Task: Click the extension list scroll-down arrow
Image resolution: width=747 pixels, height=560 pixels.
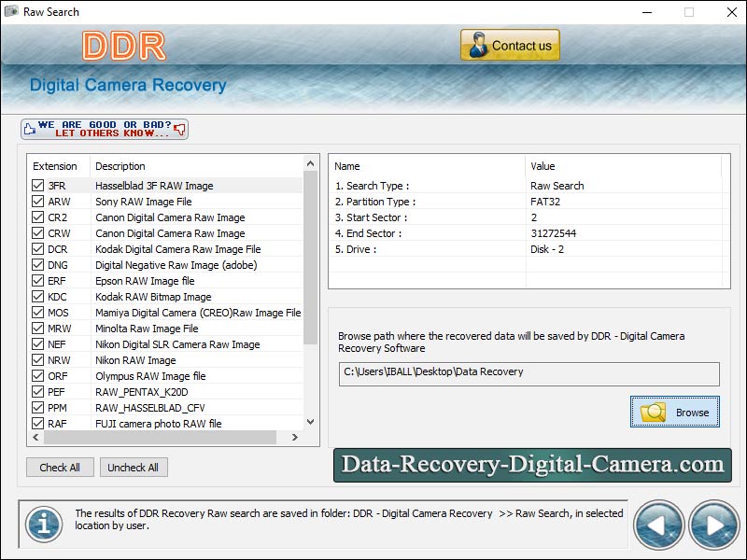Action: 311,422
